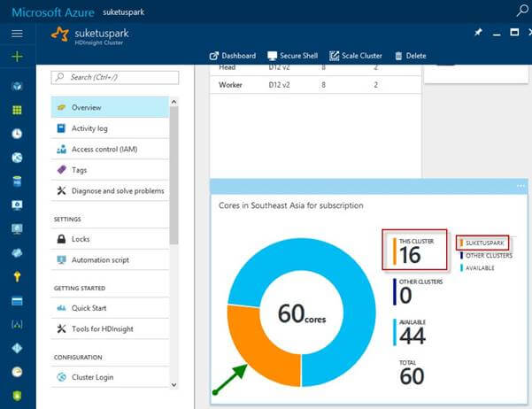Image resolution: width=532 pixels, height=409 pixels.
Task: Click the key icon in sidebar
Action: click(x=17, y=276)
